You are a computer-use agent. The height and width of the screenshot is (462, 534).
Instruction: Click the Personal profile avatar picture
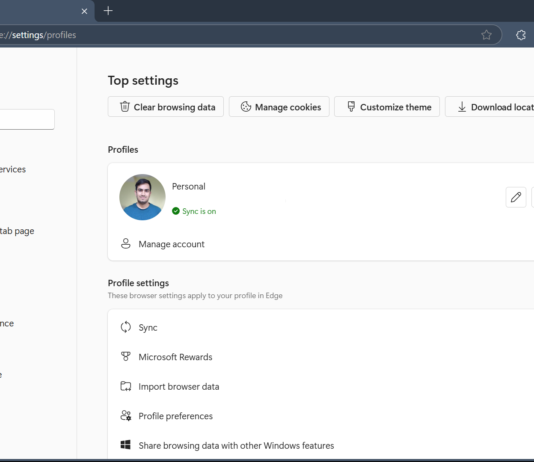pyautogui.click(x=142, y=197)
